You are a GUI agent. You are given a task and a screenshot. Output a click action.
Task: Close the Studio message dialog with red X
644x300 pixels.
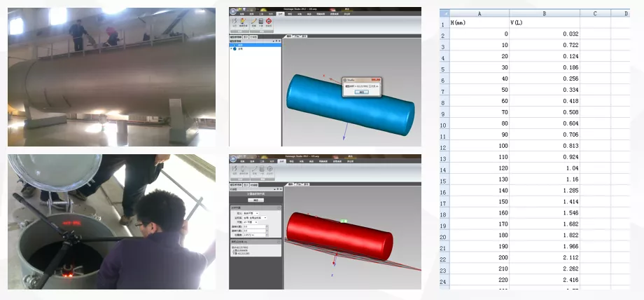(375, 79)
